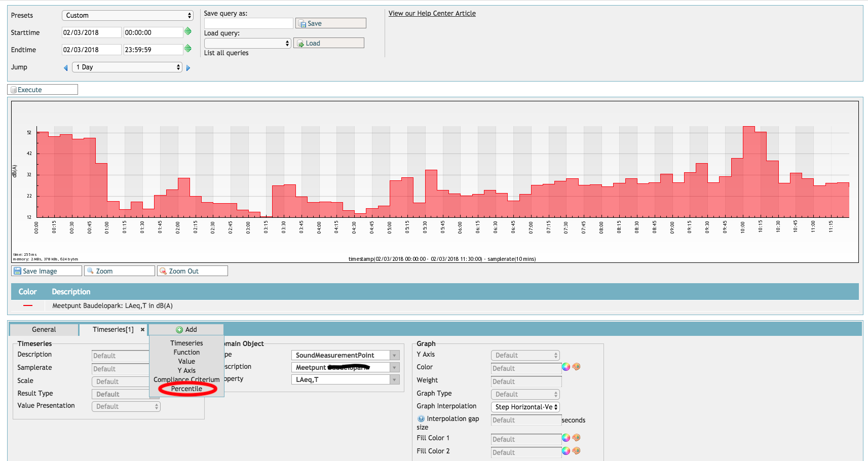Expand the SoundMeasurementPoint type combo box
The height and width of the screenshot is (461, 868).
point(394,356)
